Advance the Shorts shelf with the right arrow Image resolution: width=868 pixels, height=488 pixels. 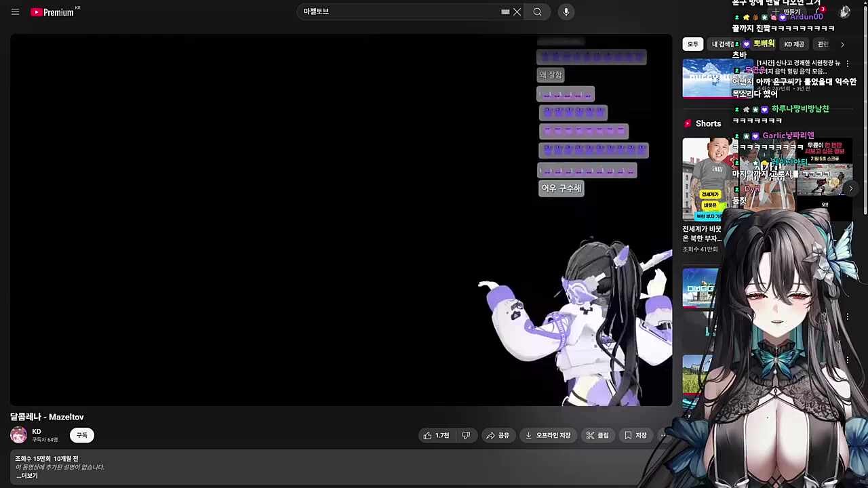coord(850,188)
